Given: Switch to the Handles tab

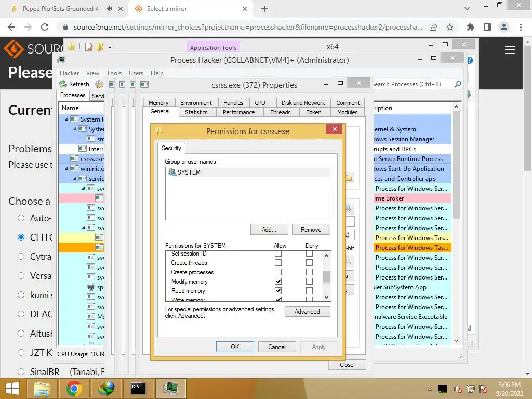Looking at the screenshot, I should (x=233, y=103).
